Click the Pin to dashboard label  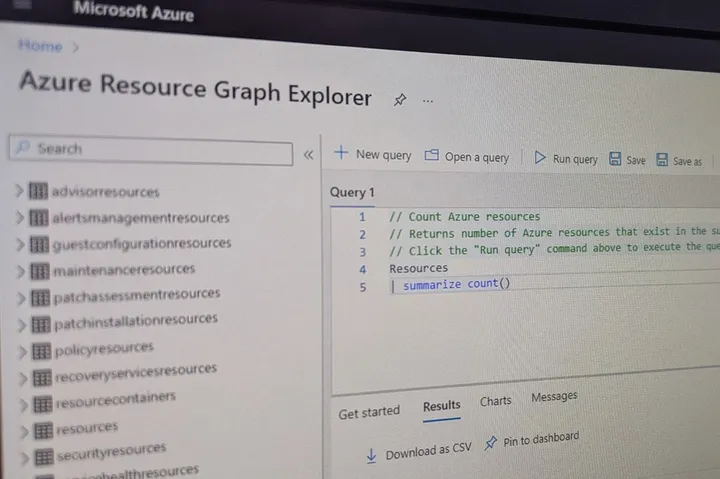click(x=541, y=439)
